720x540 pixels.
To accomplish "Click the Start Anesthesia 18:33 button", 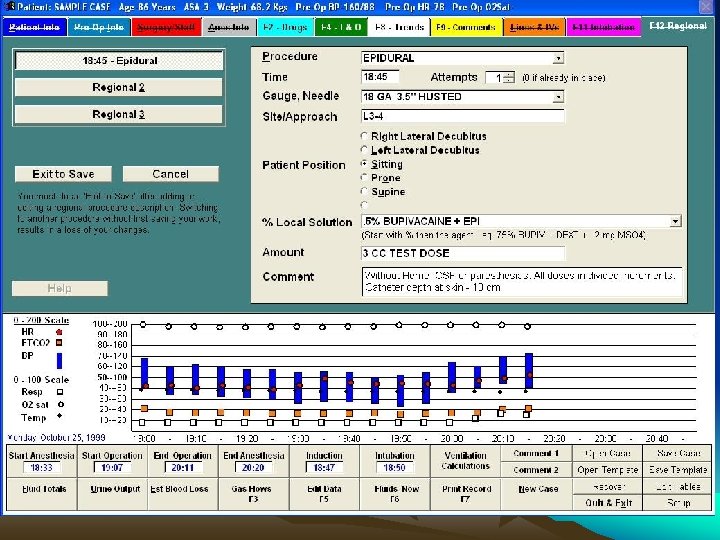I will (x=41, y=461).
